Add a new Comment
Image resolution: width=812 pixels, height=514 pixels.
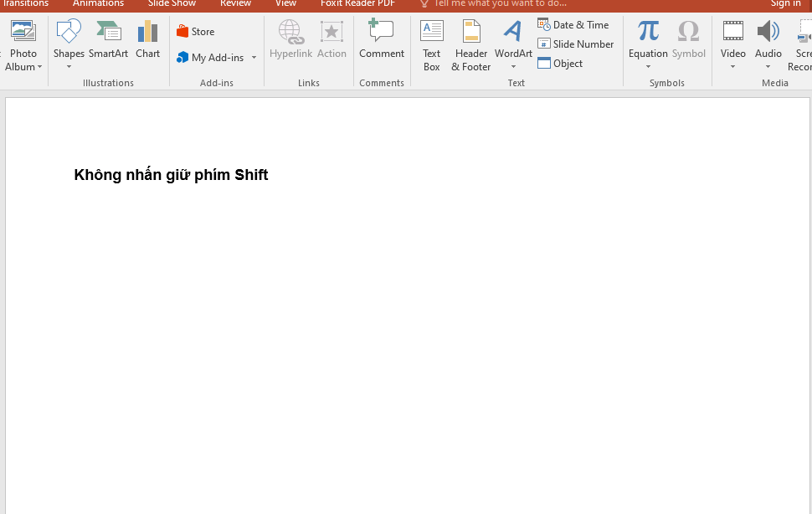click(382, 40)
